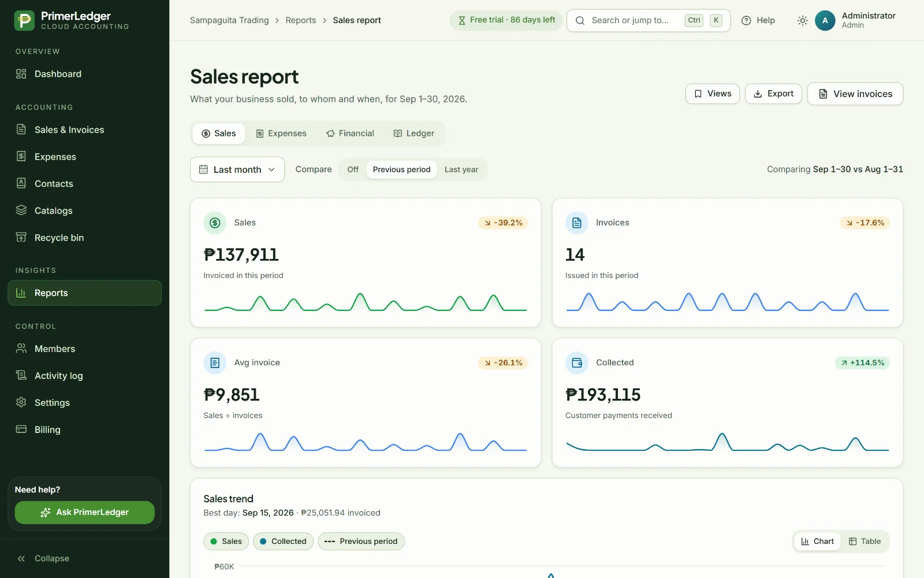Open Dashboard from the sidebar
This screenshot has width=924, height=578.
point(84,74)
